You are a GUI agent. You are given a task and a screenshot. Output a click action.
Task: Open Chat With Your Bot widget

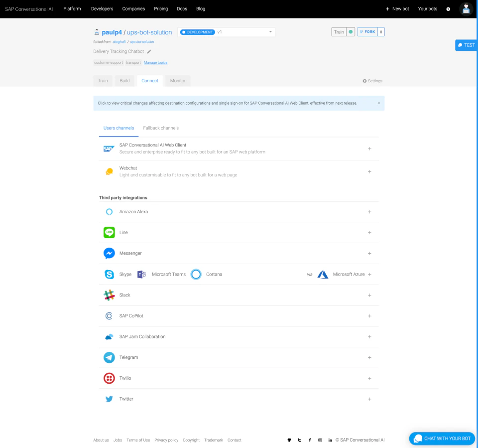click(442, 439)
